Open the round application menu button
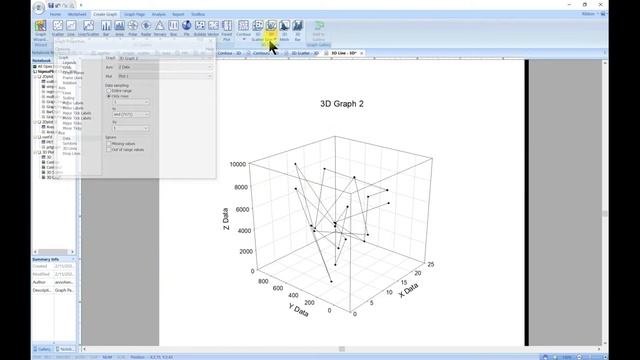The image size is (640, 360). pyautogui.click(x=39, y=8)
